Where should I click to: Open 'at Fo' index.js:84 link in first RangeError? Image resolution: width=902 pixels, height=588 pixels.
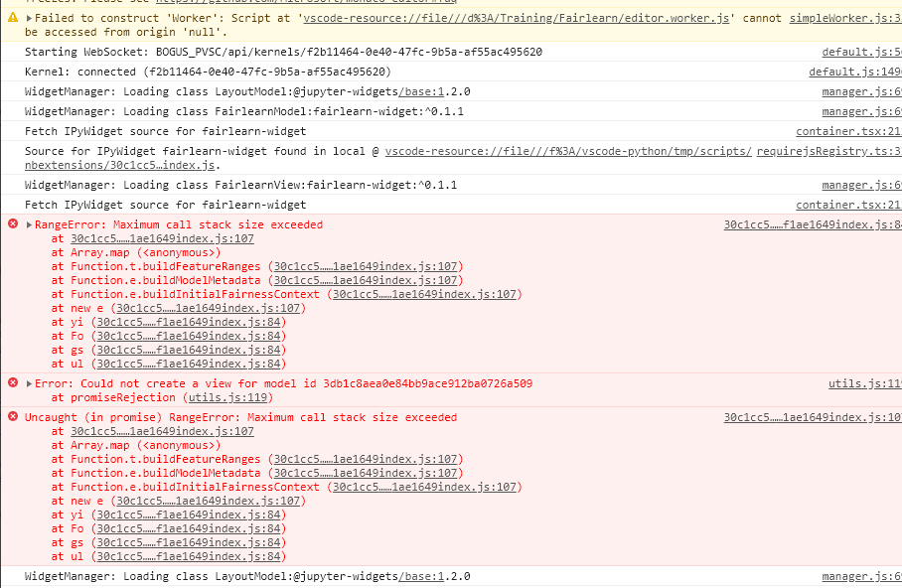coord(189,336)
